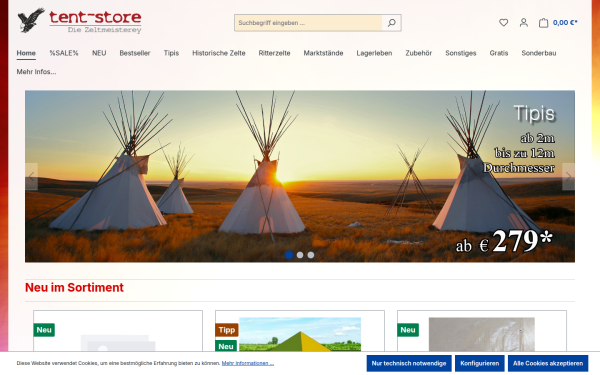Open the NEU category
Viewport: 600px width, 375px height.
[x=99, y=53]
